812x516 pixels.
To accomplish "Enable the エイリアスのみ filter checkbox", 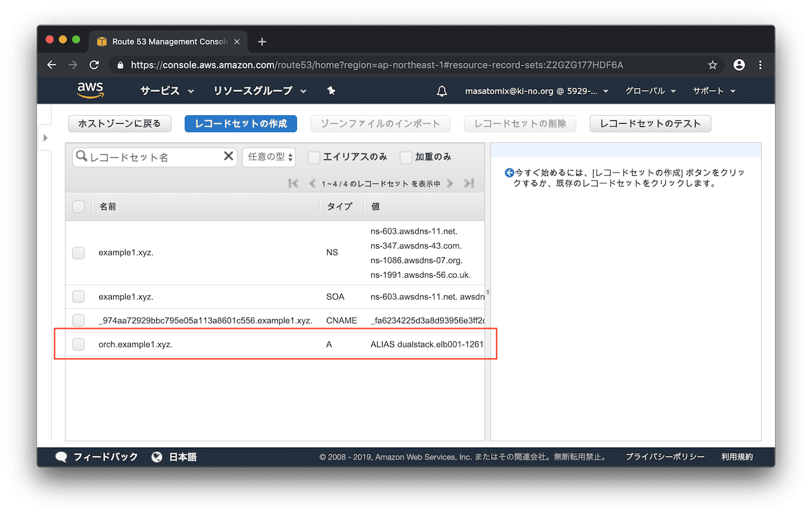I will point(314,157).
